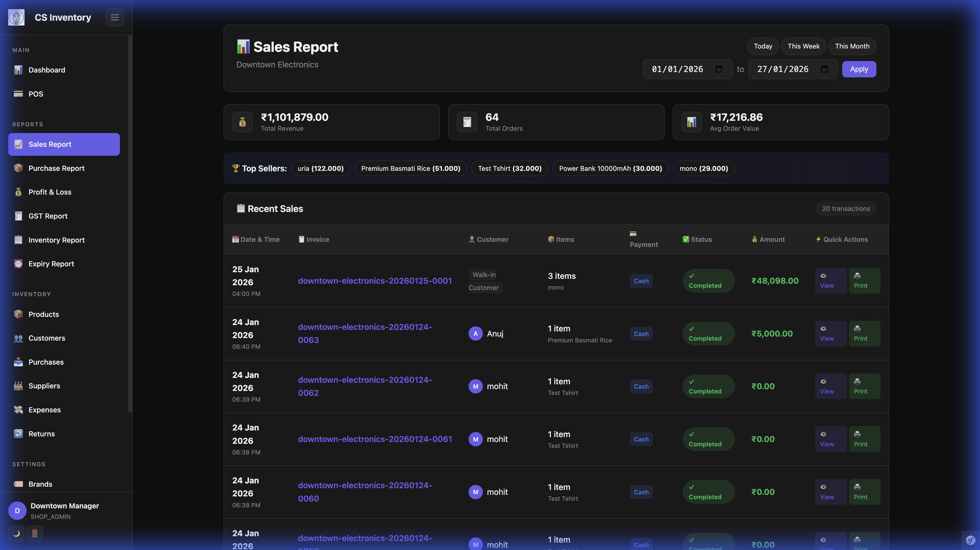
Task: View sale with invoice ending 0062
Action: 830,386
